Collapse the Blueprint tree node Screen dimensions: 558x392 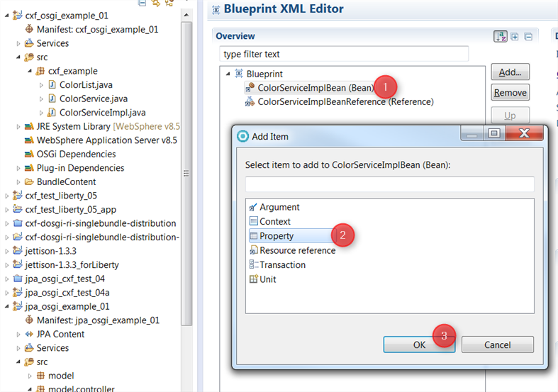228,74
